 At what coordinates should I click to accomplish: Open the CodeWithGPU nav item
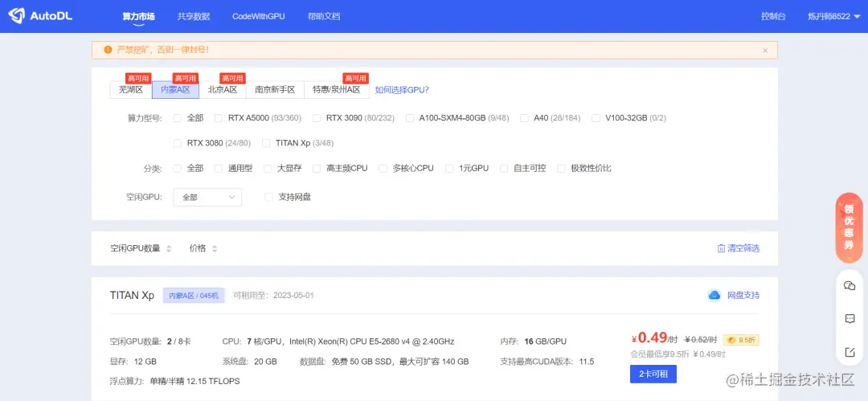point(259,17)
